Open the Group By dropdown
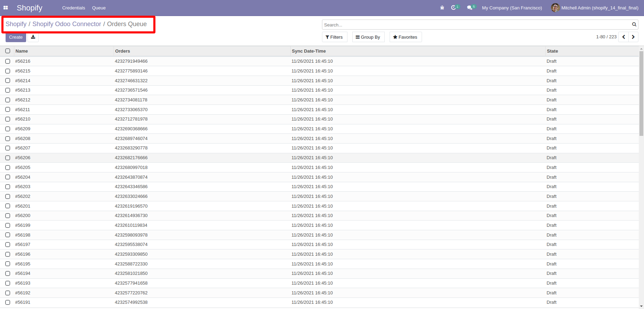The height and width of the screenshot is (309, 644). [368, 37]
